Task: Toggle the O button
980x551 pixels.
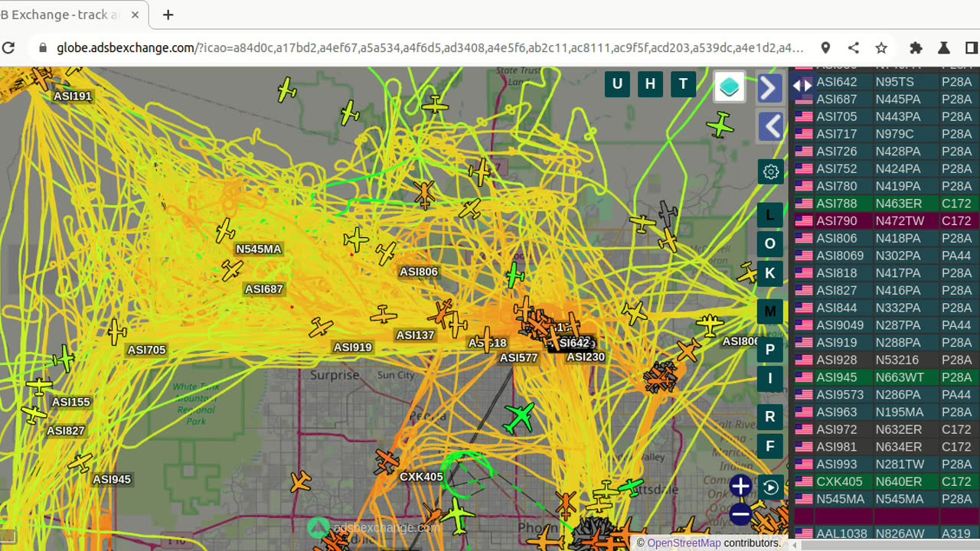Action: click(x=770, y=244)
